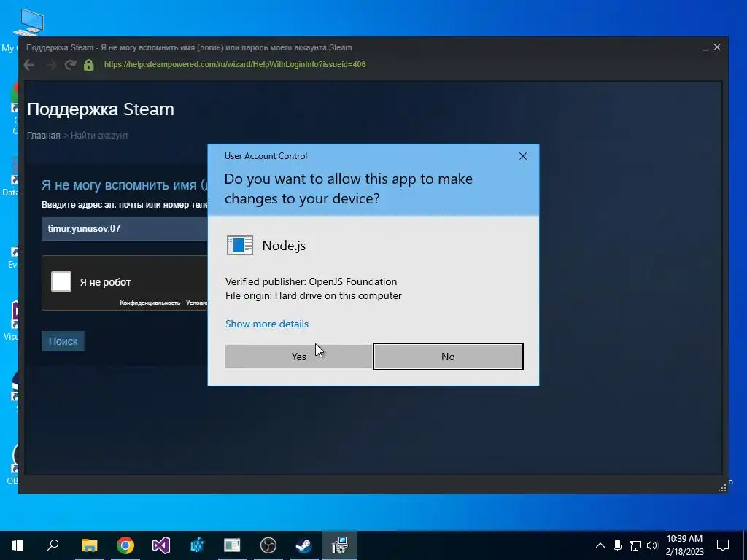Viewport: 747px width, 560px height.
Task: Open volume speaker tray icon
Action: click(x=652, y=545)
